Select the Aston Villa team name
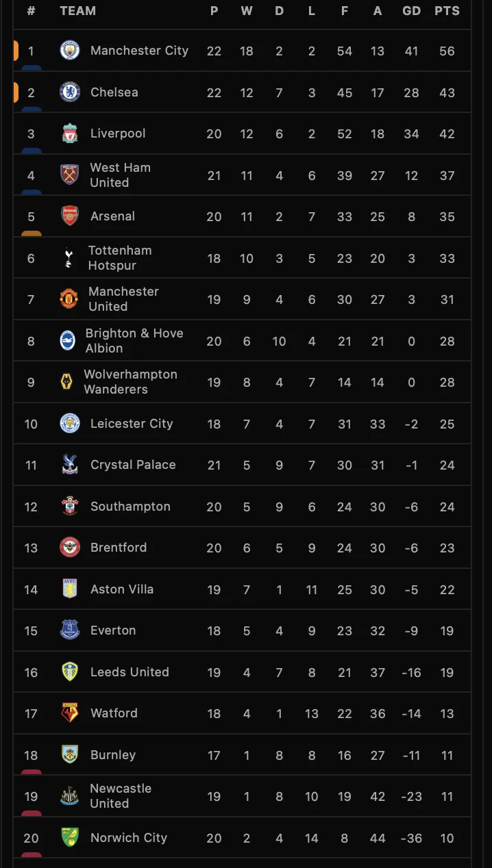Screen dimensions: 492x868 [x=122, y=589]
